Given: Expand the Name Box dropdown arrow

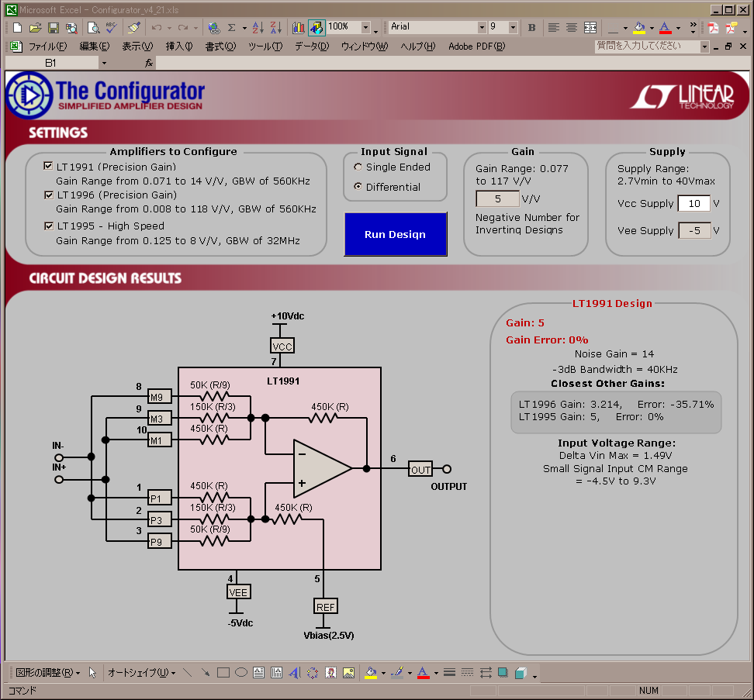Looking at the screenshot, I should click(104, 63).
